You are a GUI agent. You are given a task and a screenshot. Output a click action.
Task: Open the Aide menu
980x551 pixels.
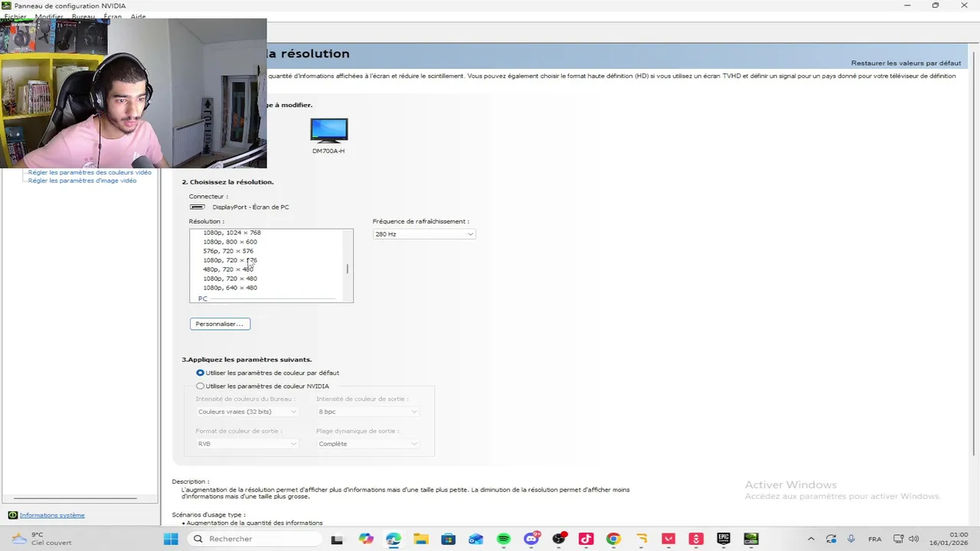pos(138,16)
